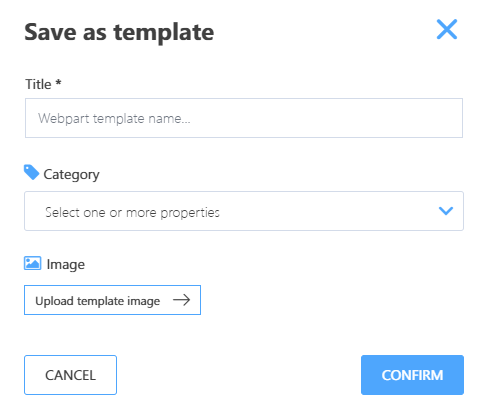Click the 'Webpart template name...' placeholder text

point(114,119)
